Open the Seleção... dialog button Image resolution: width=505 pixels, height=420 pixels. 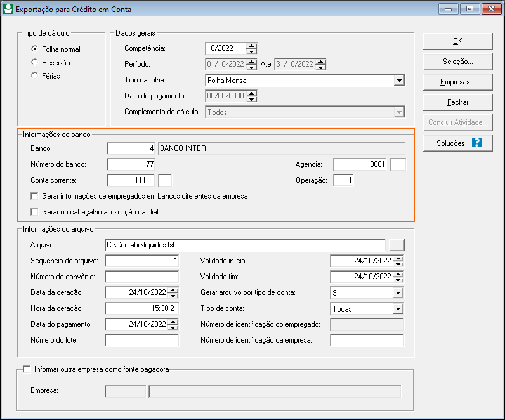(457, 62)
